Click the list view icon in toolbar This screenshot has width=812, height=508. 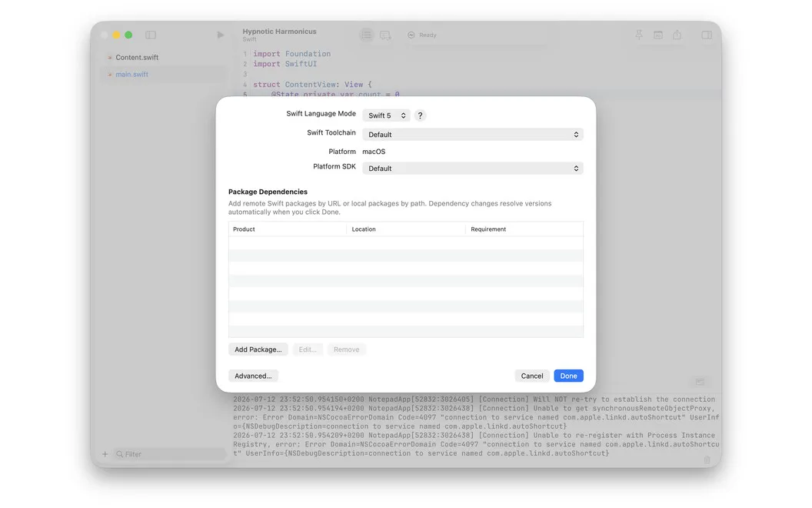point(366,35)
